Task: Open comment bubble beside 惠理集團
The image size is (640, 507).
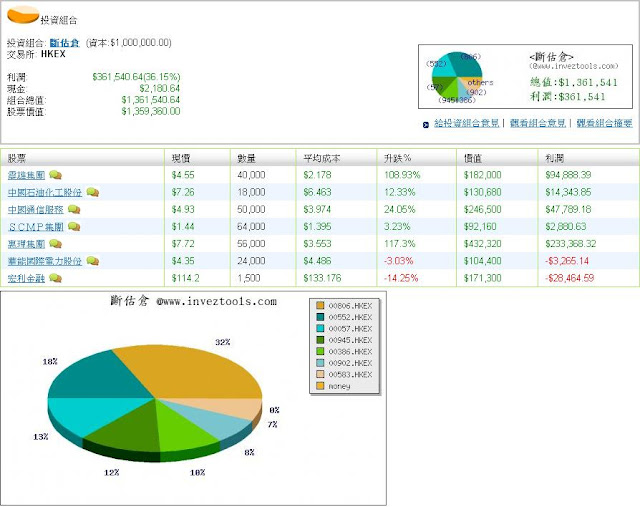Action: tap(55, 244)
